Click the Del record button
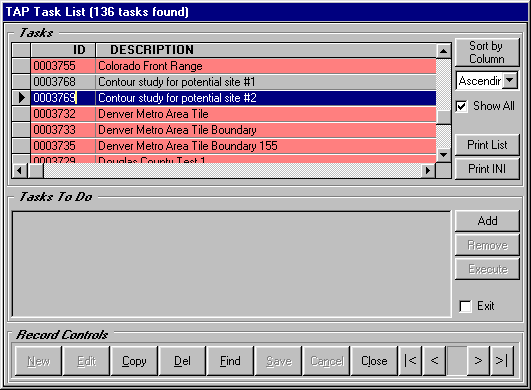This screenshot has width=531, height=390. pos(182,361)
